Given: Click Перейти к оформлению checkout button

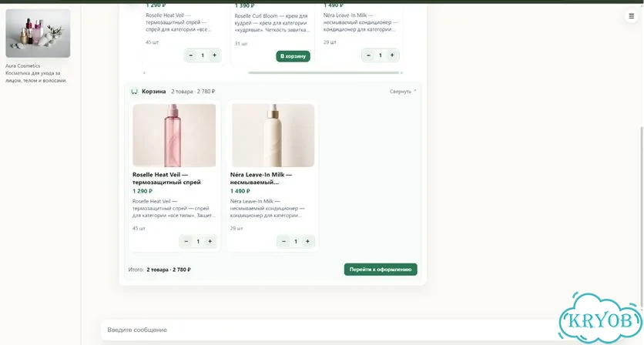Looking at the screenshot, I should point(381,270).
